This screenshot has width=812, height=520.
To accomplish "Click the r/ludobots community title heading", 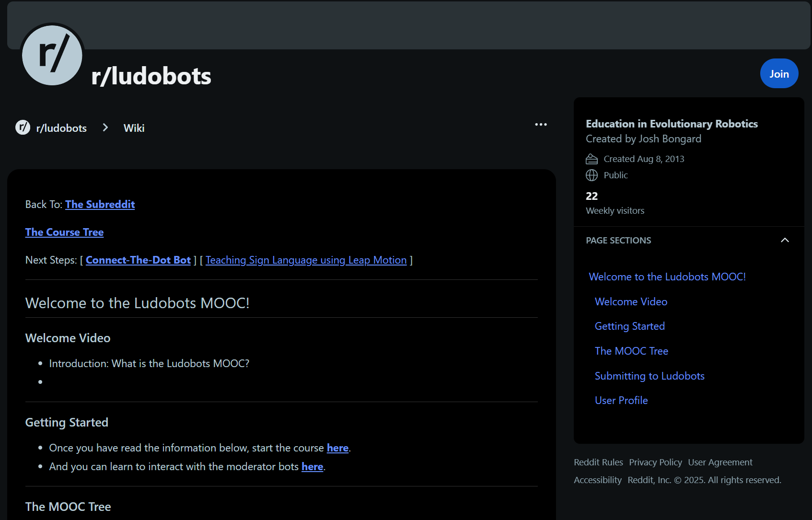I will [151, 76].
